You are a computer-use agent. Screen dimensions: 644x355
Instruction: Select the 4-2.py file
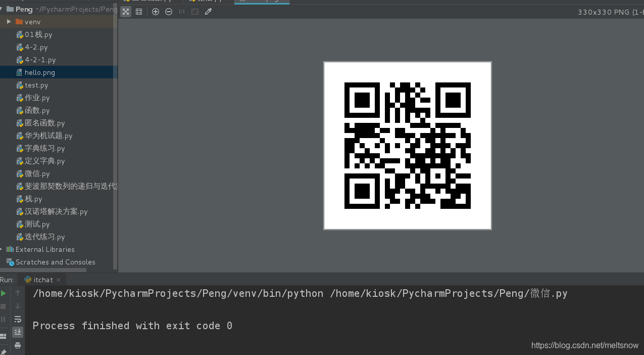click(36, 47)
